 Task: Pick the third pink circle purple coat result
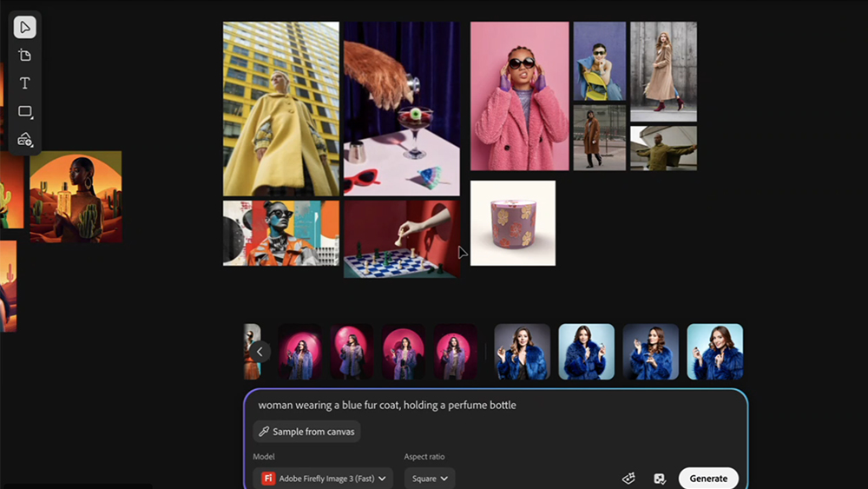[x=403, y=352]
